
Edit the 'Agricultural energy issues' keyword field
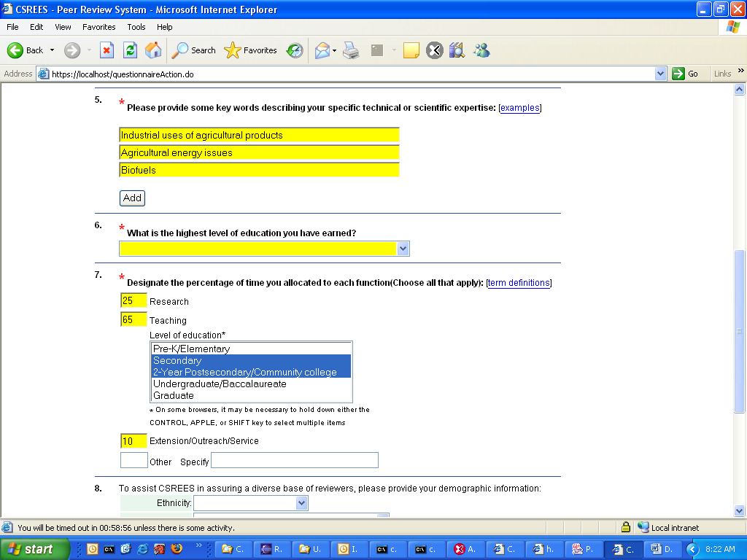pyautogui.click(x=259, y=153)
